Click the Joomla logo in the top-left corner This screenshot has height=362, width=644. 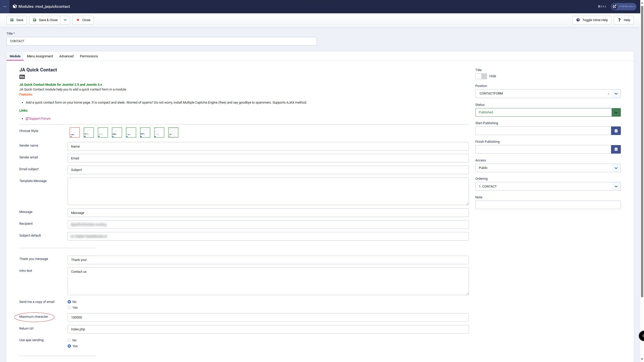tap(5, 7)
